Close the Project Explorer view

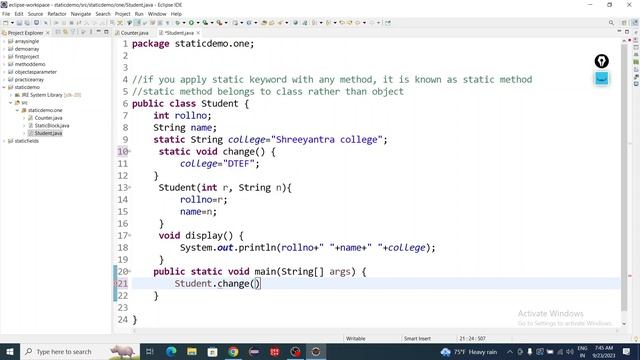[x=48, y=33]
